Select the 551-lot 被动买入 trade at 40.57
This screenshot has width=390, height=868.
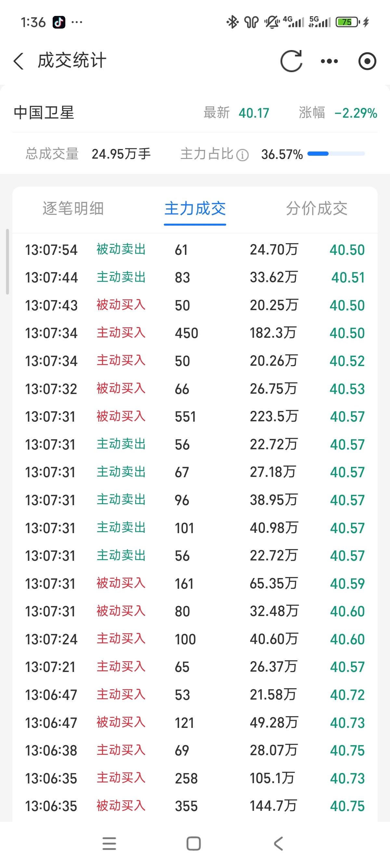(195, 416)
